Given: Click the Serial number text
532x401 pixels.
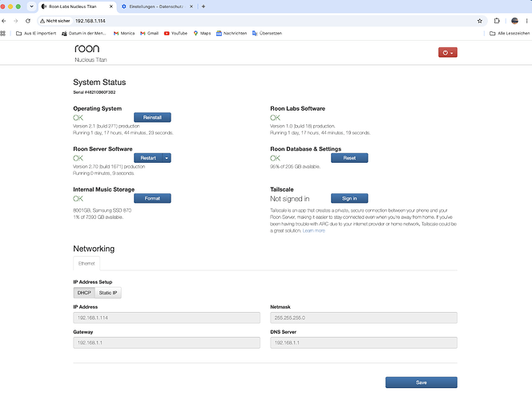Looking at the screenshot, I should click(x=95, y=92).
